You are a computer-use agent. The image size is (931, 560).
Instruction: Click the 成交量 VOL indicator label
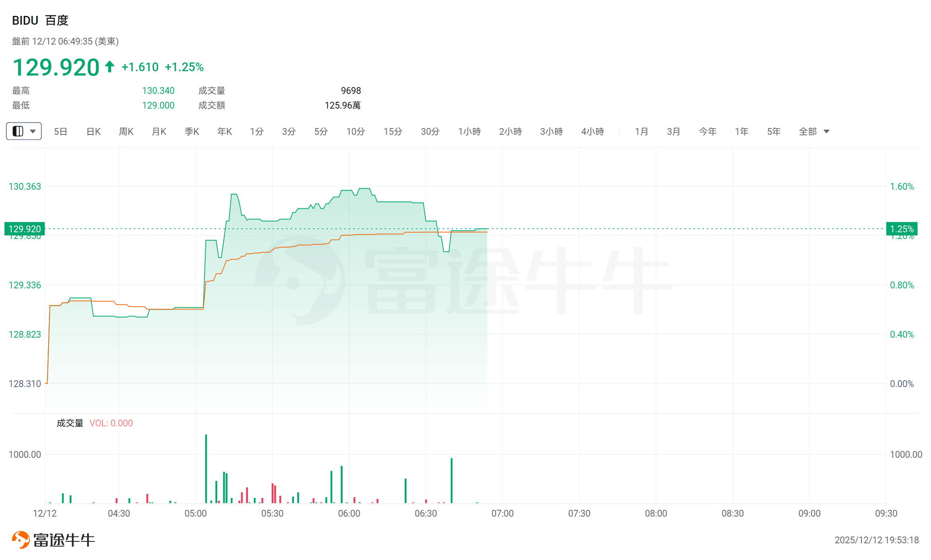point(95,423)
